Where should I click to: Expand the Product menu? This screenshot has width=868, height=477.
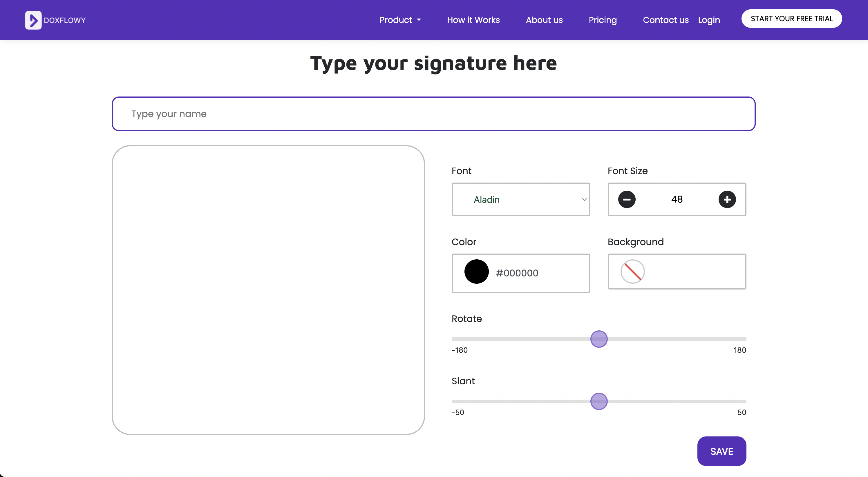point(400,20)
